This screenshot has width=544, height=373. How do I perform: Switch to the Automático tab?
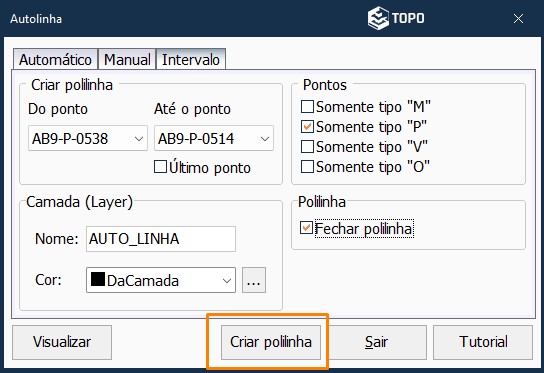point(56,60)
